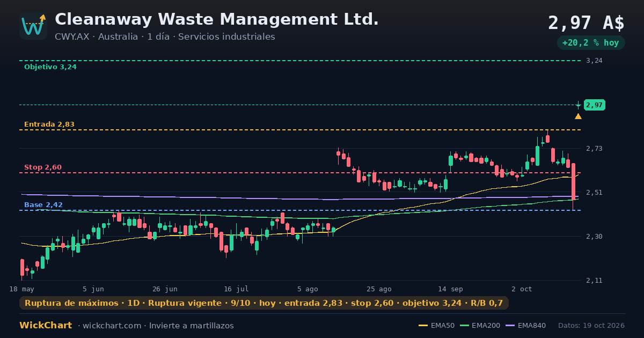
Task: Click the EMA840 legend color line
Action: click(x=509, y=326)
